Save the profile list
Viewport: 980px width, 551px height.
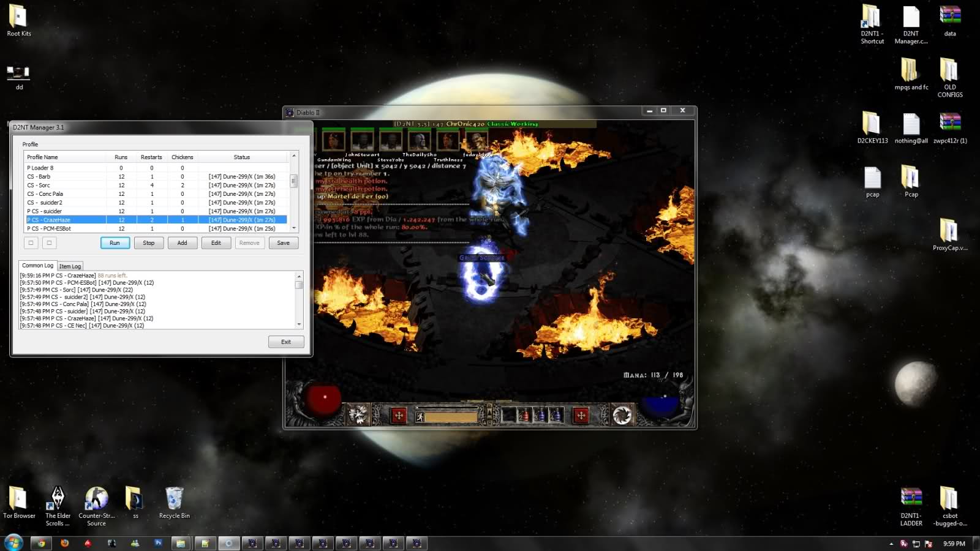click(284, 243)
